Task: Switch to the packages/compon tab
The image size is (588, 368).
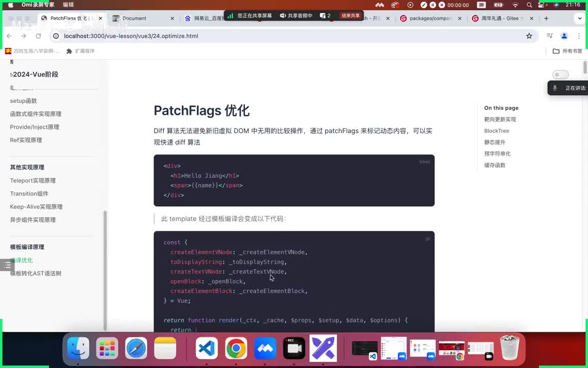Action: pos(430,18)
